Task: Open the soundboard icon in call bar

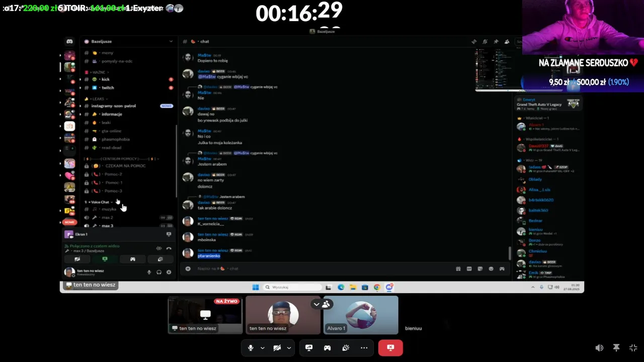Action: coord(346,347)
